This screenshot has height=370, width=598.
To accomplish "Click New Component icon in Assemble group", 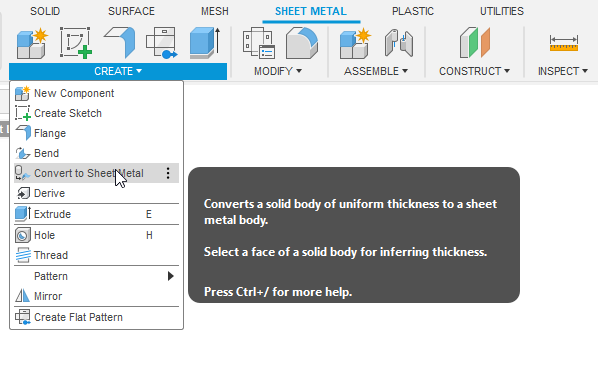I will [355, 43].
